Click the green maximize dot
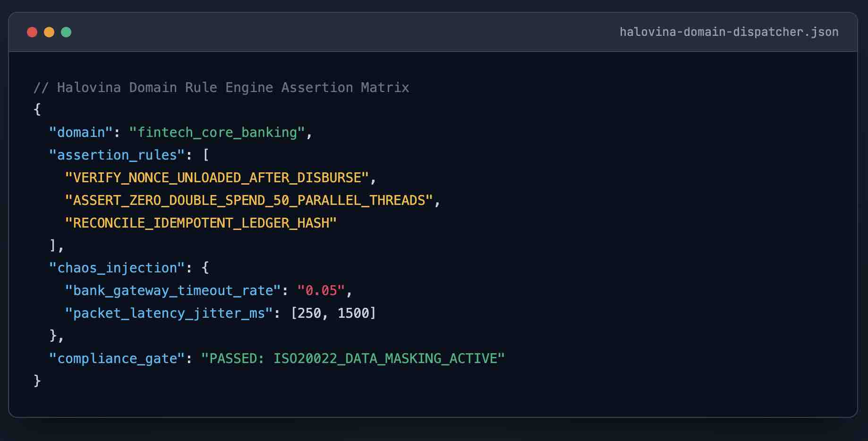 66,32
